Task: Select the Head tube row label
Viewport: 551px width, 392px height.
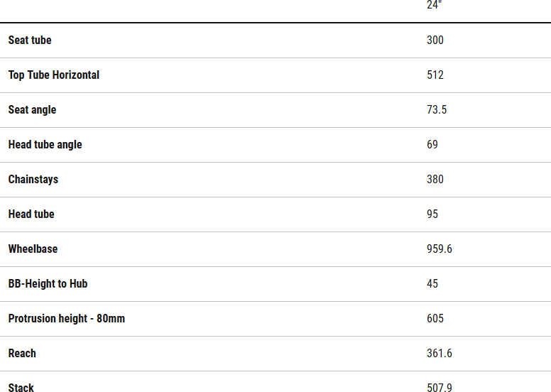Action: pyautogui.click(x=31, y=214)
